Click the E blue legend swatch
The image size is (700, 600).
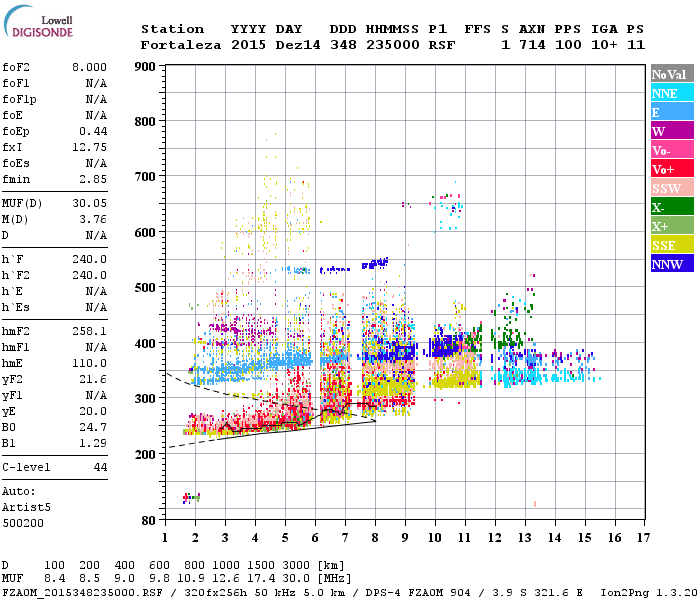[x=672, y=112]
